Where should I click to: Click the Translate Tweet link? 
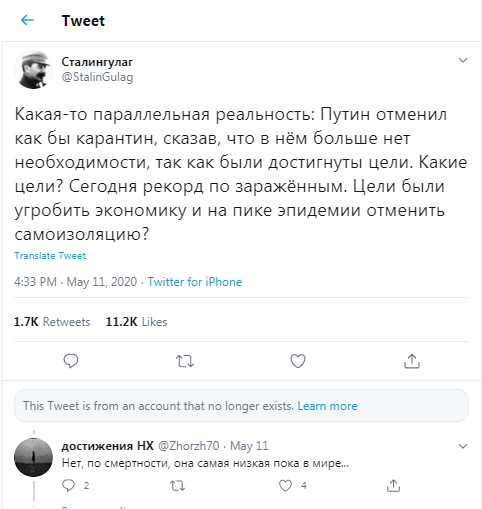click(x=50, y=256)
